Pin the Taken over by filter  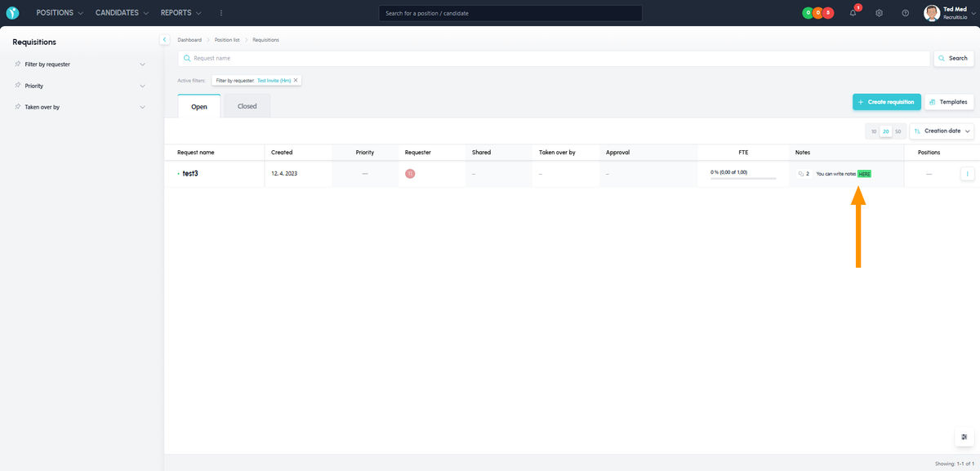(x=18, y=107)
